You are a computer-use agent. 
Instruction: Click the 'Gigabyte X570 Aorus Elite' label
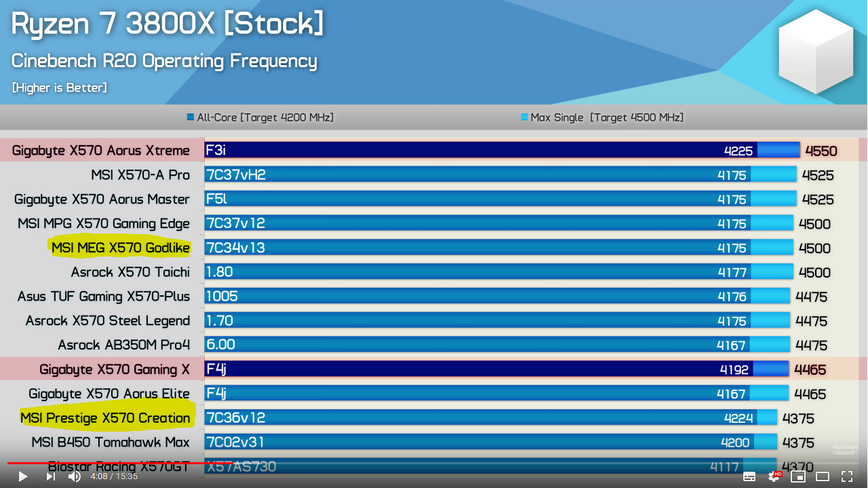click(109, 394)
